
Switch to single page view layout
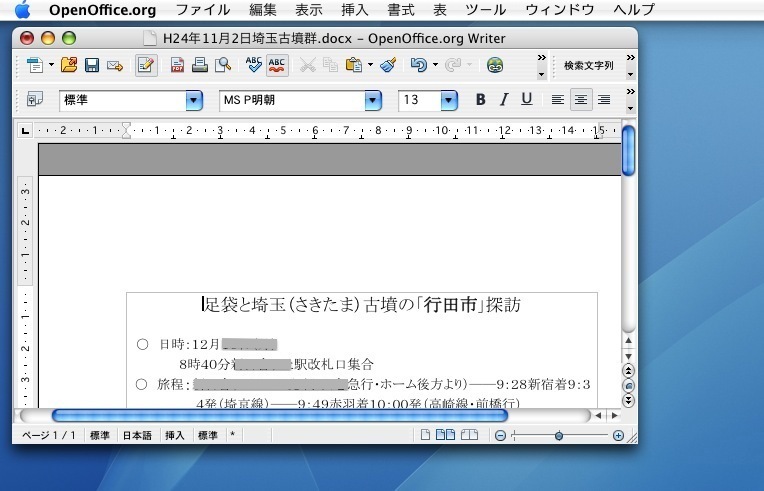click(x=425, y=435)
